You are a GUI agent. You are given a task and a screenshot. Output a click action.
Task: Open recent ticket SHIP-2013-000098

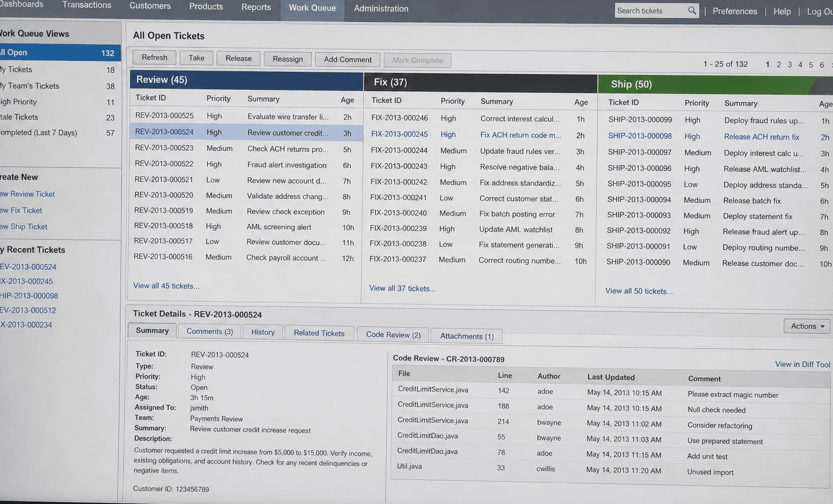click(x=29, y=296)
